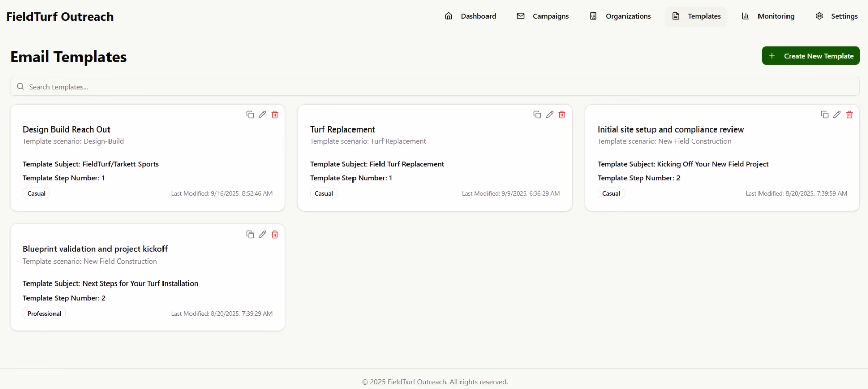
Task: Click the Professional tone badge
Action: (44, 314)
